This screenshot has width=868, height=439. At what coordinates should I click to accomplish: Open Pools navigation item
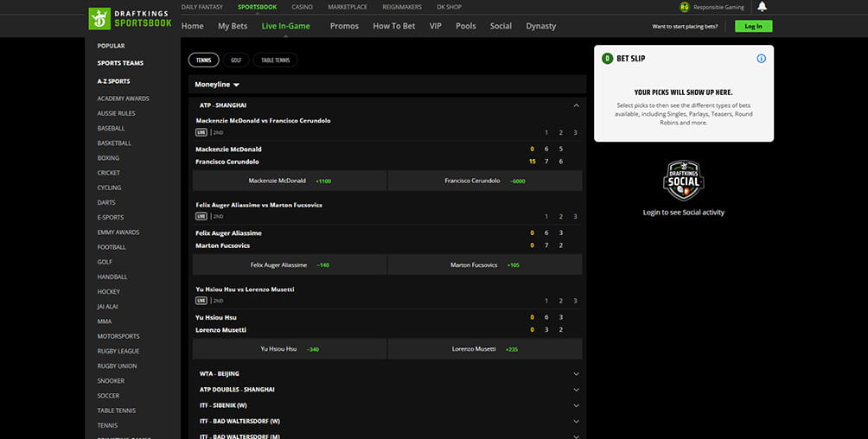465,26
